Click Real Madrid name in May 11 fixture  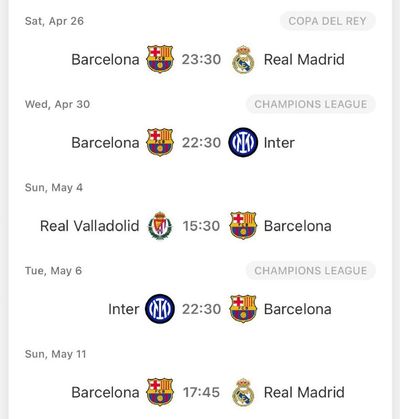click(304, 392)
